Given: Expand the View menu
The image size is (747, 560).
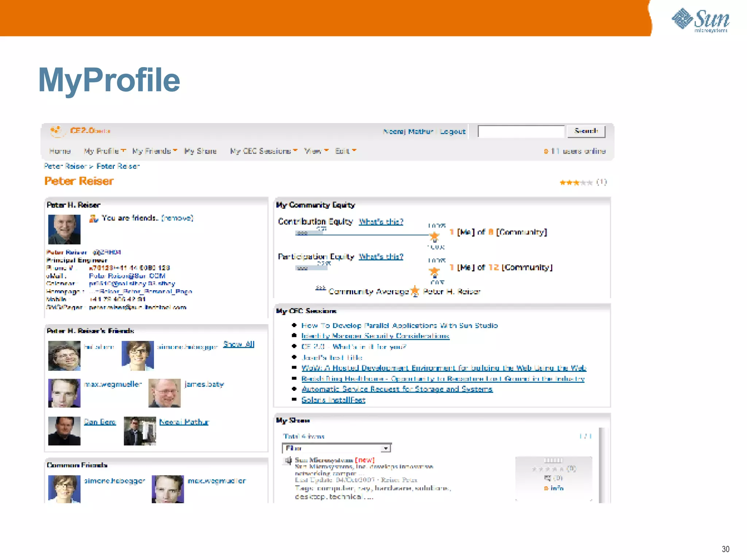Looking at the screenshot, I should (316, 151).
